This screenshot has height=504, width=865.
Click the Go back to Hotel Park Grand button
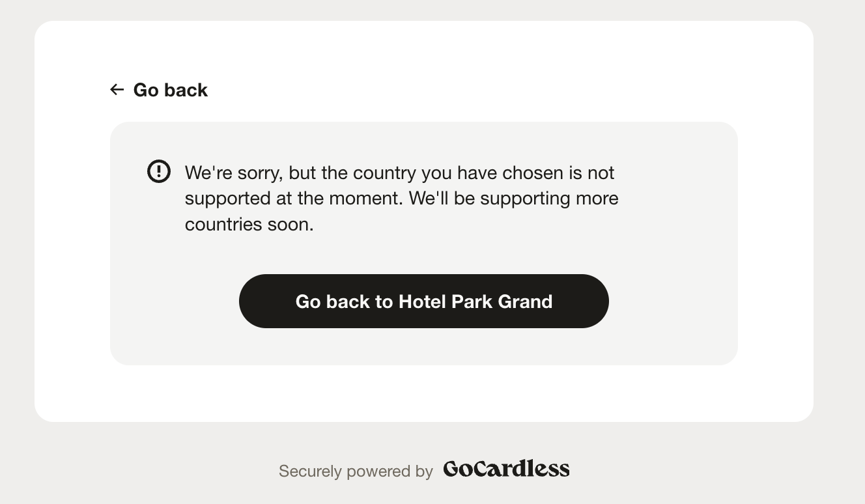pos(424,301)
